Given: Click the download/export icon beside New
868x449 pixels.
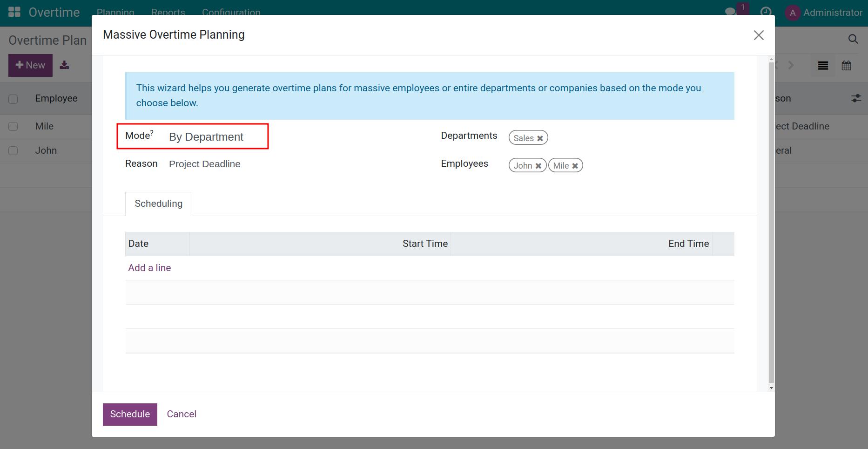Looking at the screenshot, I should click(x=65, y=65).
